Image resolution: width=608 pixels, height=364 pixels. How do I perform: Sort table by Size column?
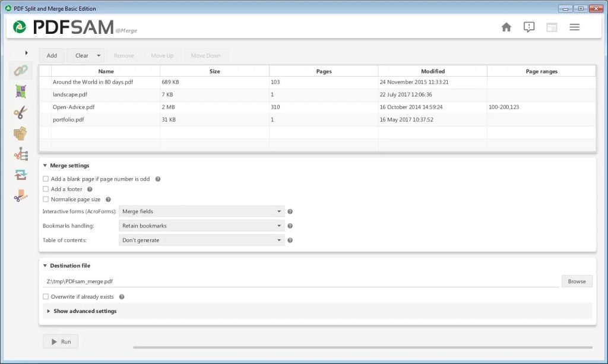(x=214, y=71)
